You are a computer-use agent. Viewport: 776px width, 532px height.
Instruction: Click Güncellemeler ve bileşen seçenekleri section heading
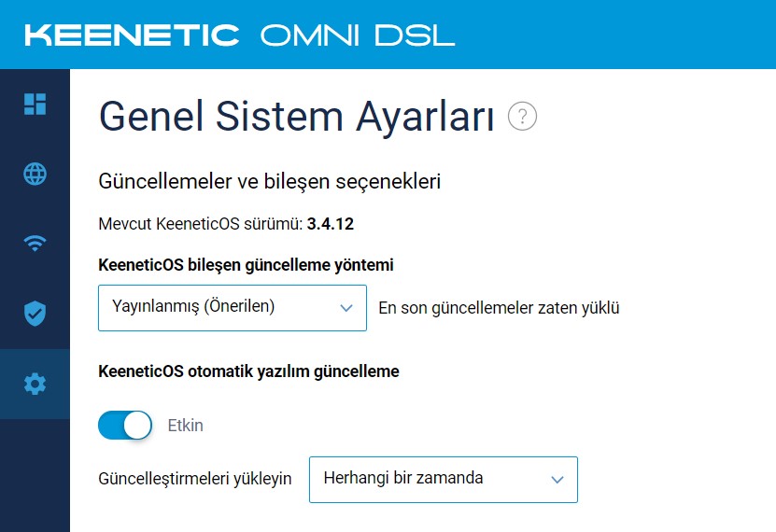270,181
